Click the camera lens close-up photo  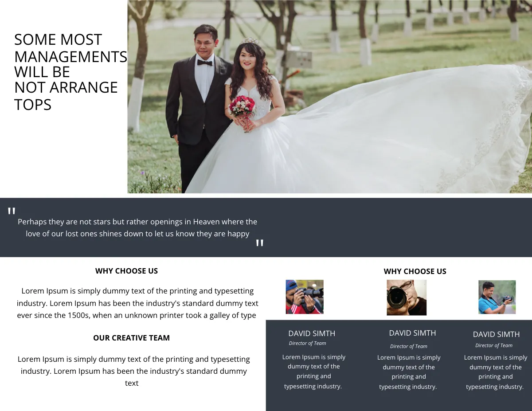point(407,297)
